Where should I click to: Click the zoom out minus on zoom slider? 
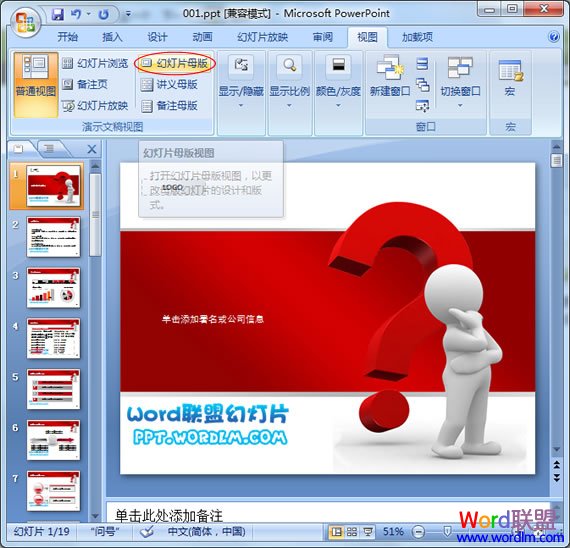point(418,532)
